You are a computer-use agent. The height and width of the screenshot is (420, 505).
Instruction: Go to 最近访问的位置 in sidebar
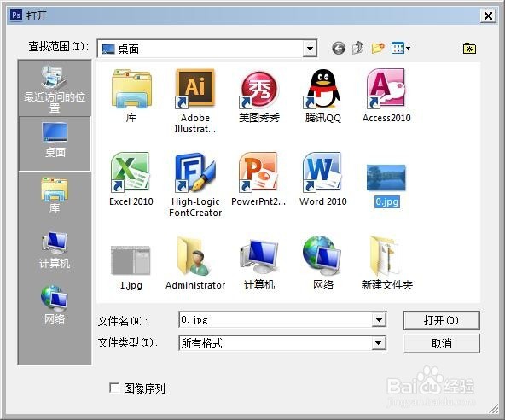(x=55, y=88)
